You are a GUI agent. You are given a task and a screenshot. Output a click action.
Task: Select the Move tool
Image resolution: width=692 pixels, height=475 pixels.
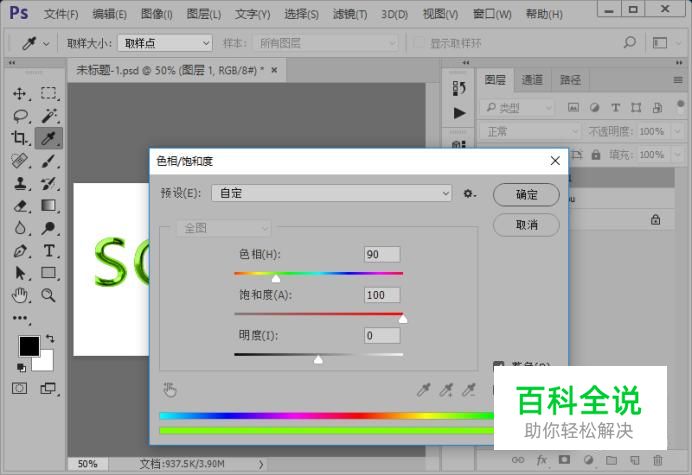pyautogui.click(x=19, y=94)
